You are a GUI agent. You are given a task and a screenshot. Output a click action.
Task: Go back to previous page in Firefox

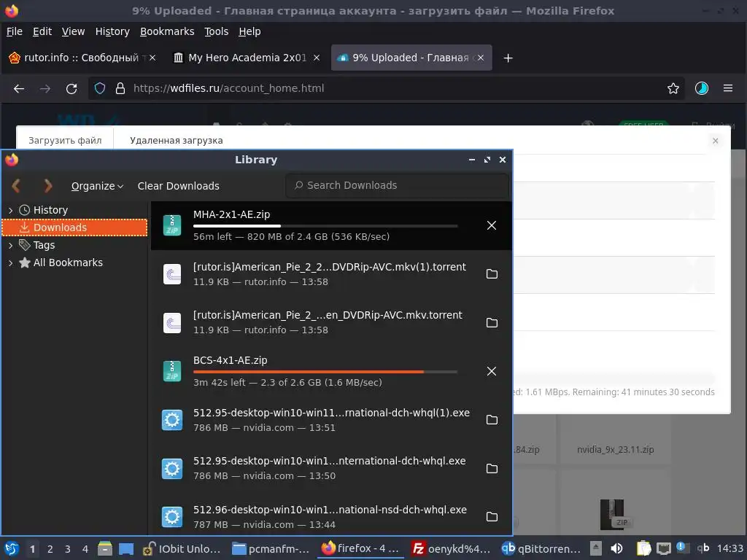click(18, 88)
